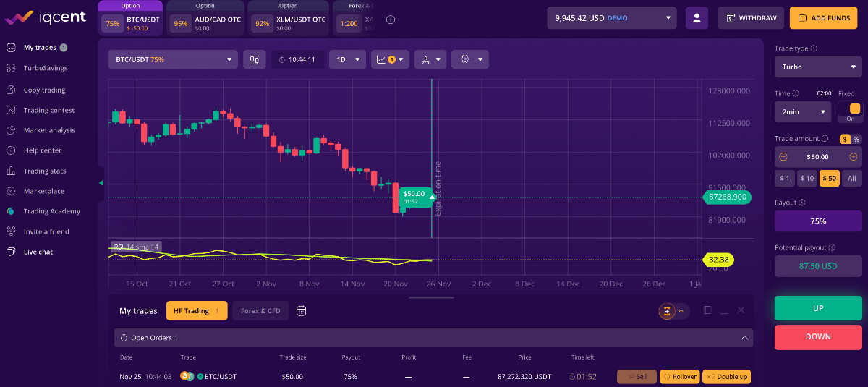
Task: Click the 87268.900 price label
Action: click(728, 197)
